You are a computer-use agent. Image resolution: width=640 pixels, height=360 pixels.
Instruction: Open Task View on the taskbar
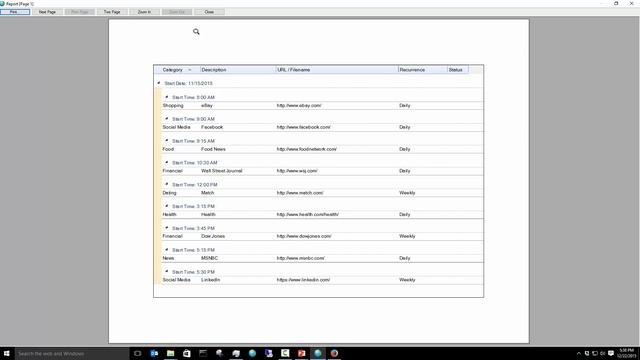(x=138, y=353)
